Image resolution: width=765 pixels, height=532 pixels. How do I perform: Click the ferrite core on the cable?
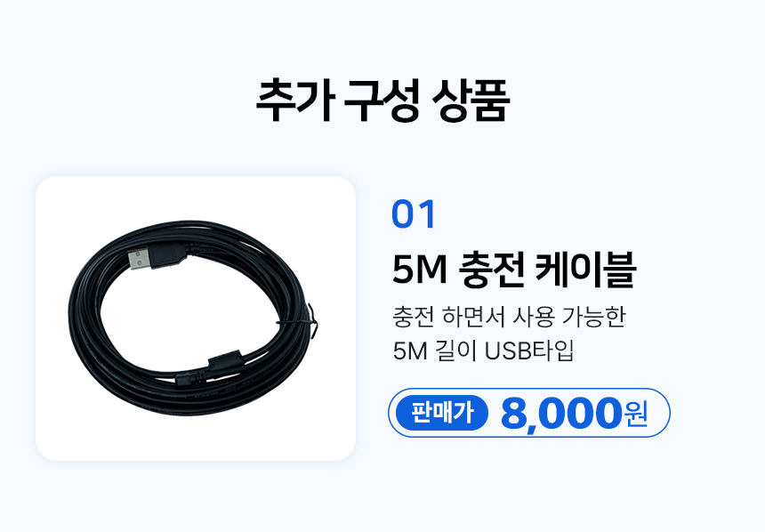[x=225, y=362]
